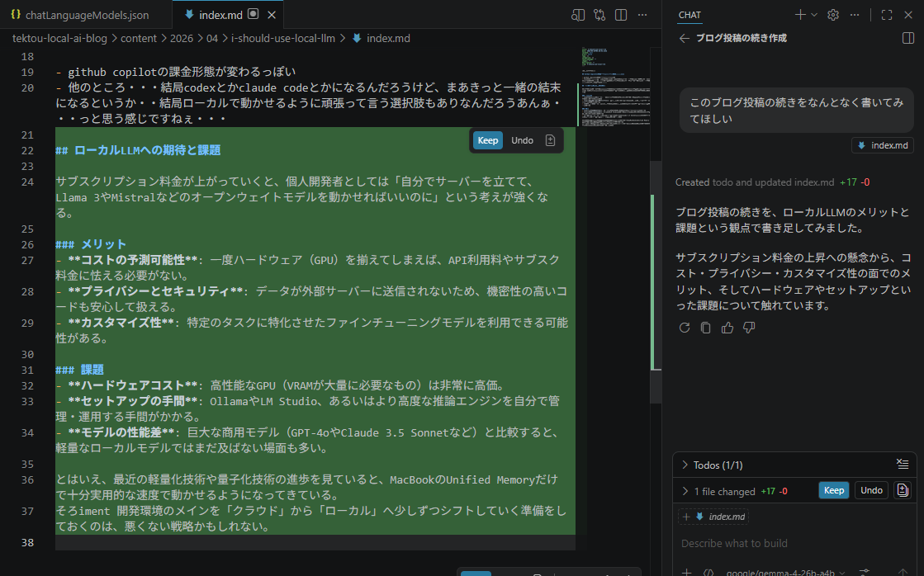Give thumbs up on the chat response
This screenshot has height=576, width=924.
pyautogui.click(x=726, y=328)
